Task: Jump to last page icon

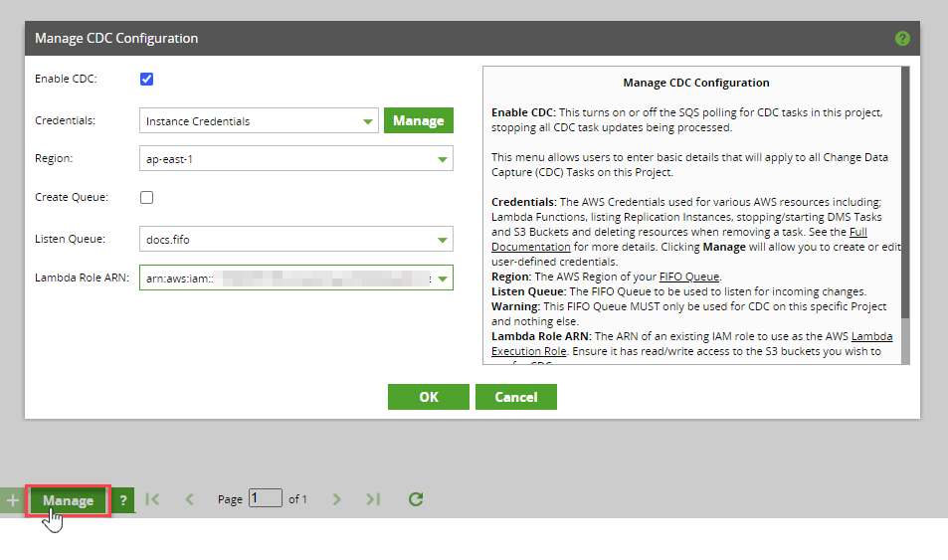Action: tap(373, 499)
